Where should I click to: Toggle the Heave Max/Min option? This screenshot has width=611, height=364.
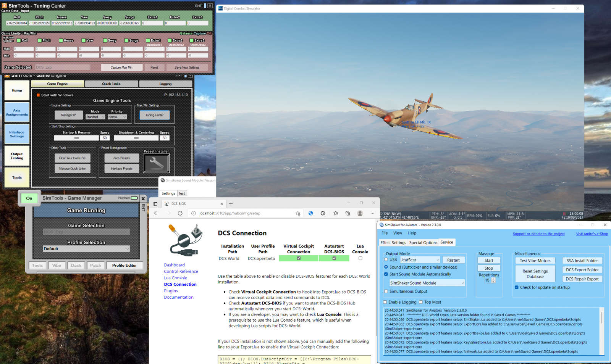tap(61, 40)
